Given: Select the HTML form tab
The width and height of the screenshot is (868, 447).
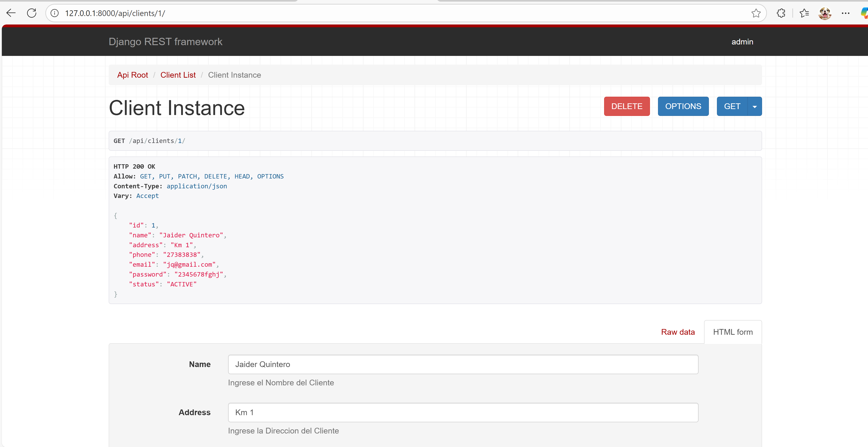Looking at the screenshot, I should pos(733,332).
